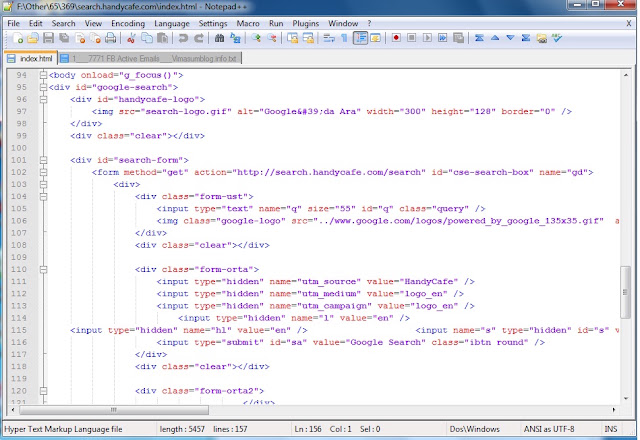Cut selection with the scissors icon
The image size is (640, 440).
pyautogui.click(x=131, y=38)
